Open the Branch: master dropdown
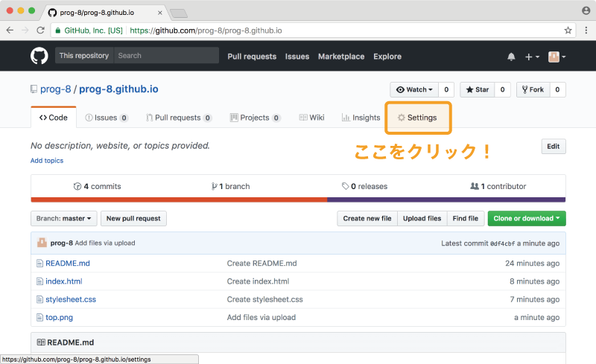Viewport: 596px width, 364px height. coord(64,219)
